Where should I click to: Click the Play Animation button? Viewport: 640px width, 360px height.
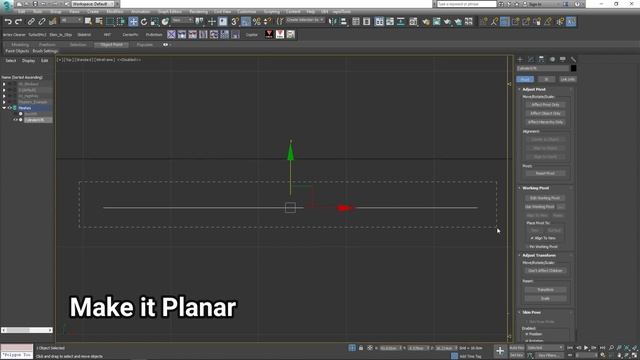[x=586, y=348]
